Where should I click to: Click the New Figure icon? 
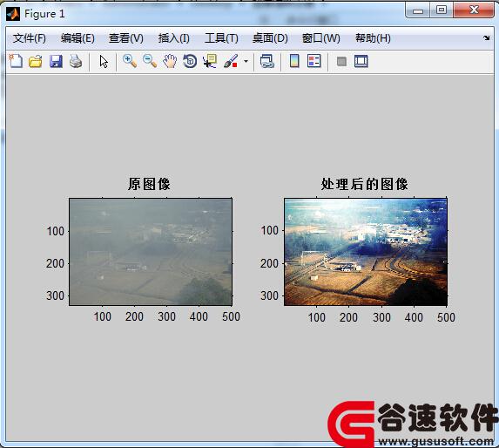(x=16, y=61)
